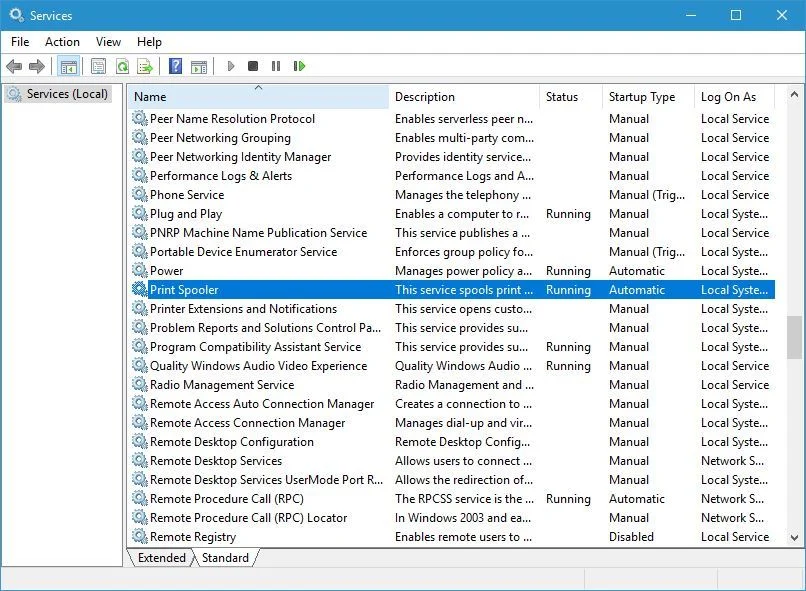806x591 pixels.
Task: Click the Export List toolbar icon
Action: pos(145,66)
